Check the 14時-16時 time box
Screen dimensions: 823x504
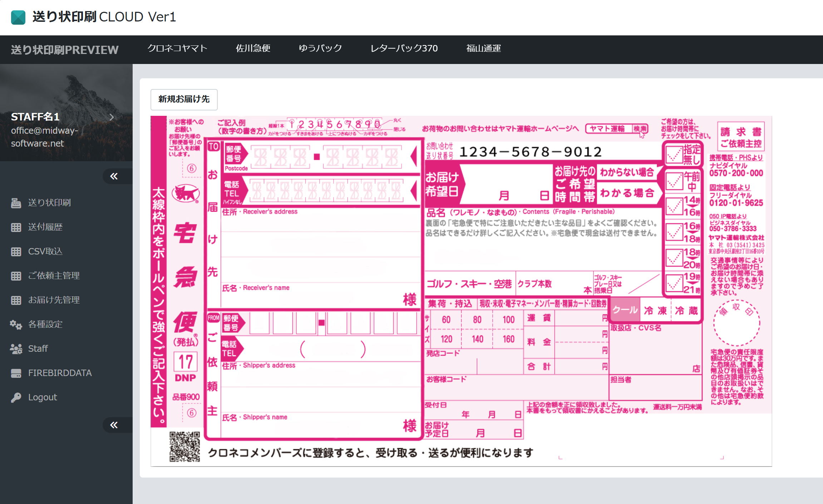674,206
